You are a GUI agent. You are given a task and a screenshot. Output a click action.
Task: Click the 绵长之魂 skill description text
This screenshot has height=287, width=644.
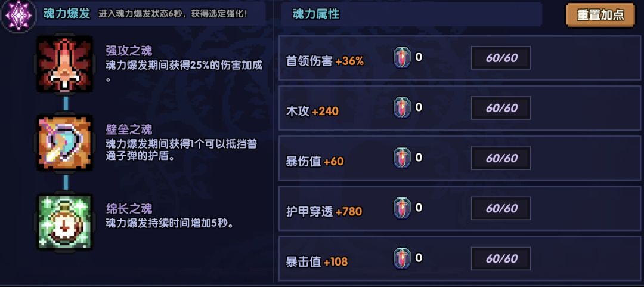[169, 224]
